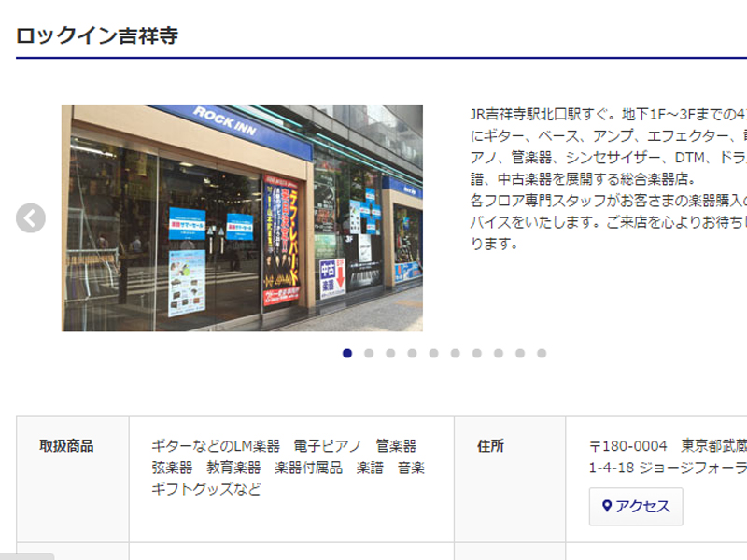
Task: Jump to the last carousel dot
Action: coord(541,353)
